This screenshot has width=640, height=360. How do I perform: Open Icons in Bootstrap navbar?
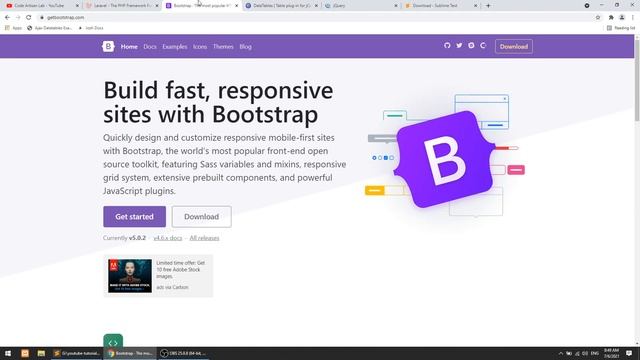click(x=200, y=47)
